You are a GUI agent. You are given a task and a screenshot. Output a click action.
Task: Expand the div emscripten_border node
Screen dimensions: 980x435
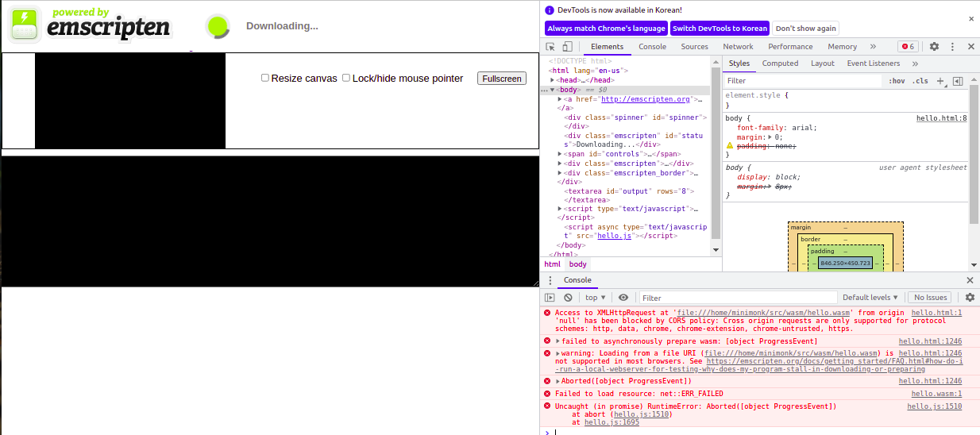coord(560,173)
